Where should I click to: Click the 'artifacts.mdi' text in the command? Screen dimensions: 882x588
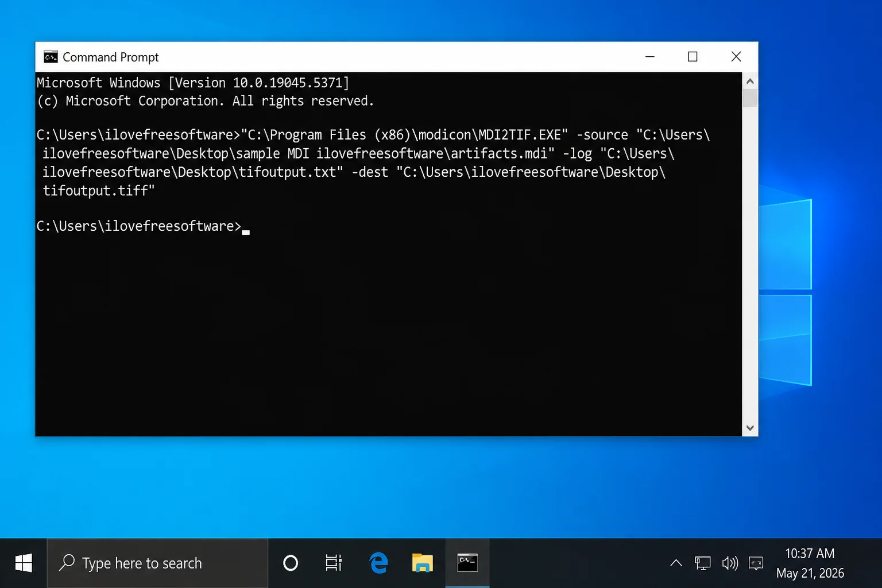[x=499, y=153]
